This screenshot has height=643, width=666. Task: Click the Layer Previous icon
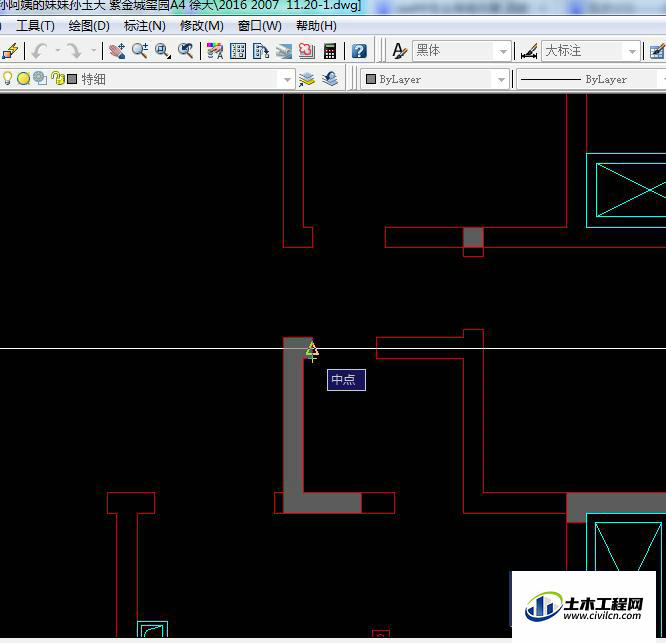click(330, 79)
